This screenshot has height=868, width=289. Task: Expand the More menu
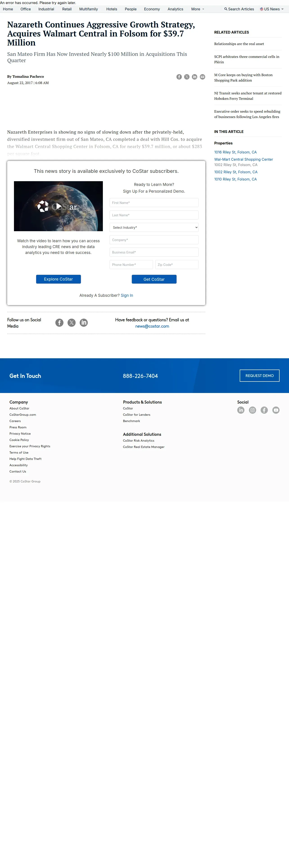coord(198,9)
